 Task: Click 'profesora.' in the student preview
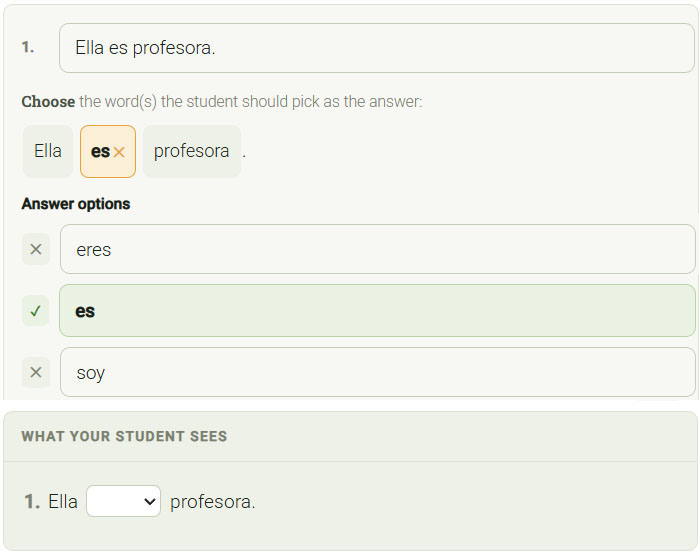pyautogui.click(x=212, y=502)
